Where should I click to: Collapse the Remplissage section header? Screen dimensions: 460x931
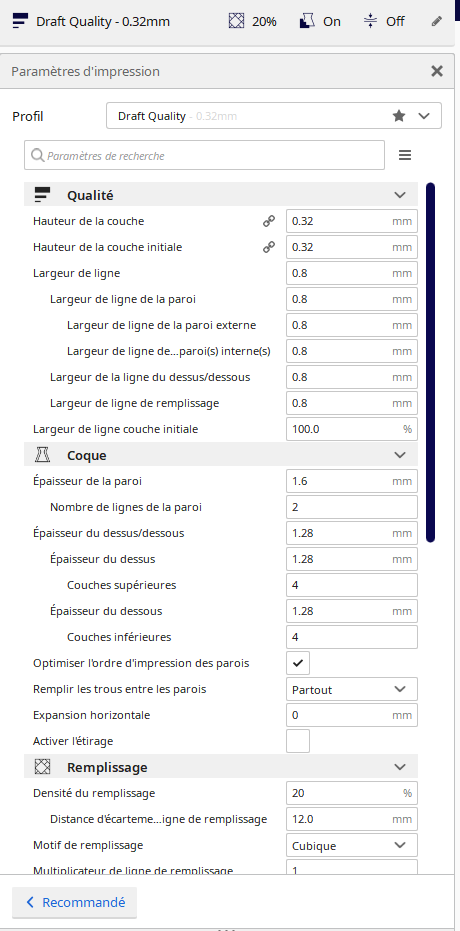[x=221, y=767]
